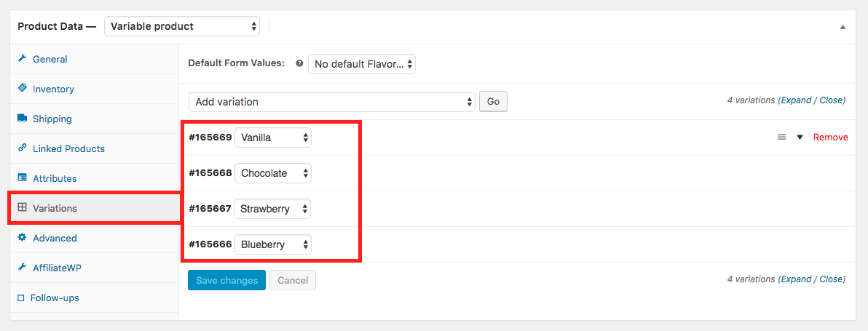Viewport: 868px width, 331px height.
Task: Click the Shipping truck icon
Action: coord(22,119)
